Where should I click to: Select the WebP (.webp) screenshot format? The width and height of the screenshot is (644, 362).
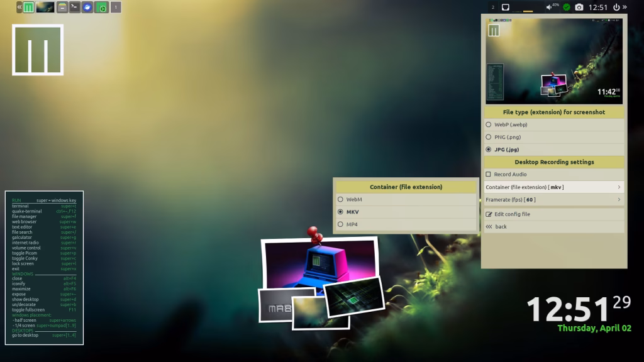click(x=489, y=124)
